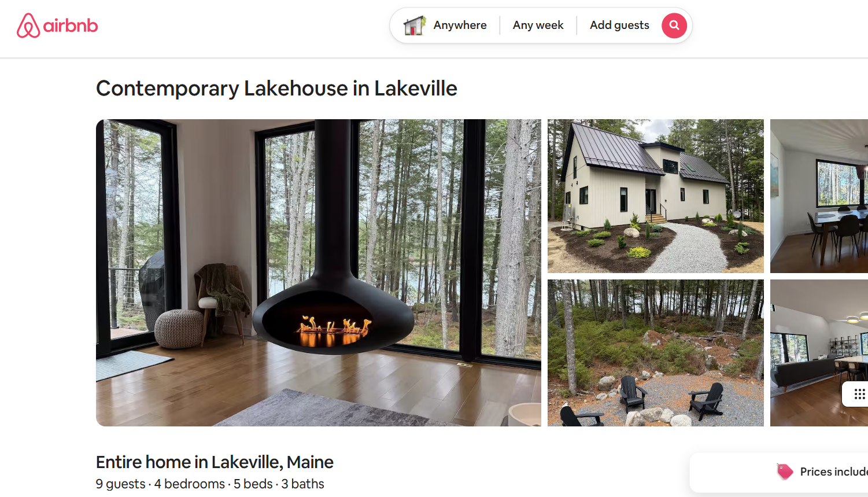Expand the Add guests selector

click(619, 25)
